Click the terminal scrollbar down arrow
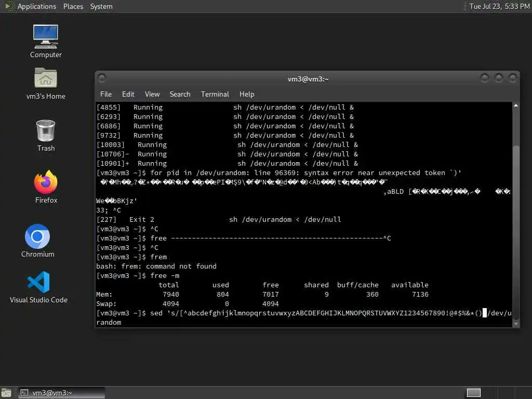The image size is (532, 399). tap(516, 324)
